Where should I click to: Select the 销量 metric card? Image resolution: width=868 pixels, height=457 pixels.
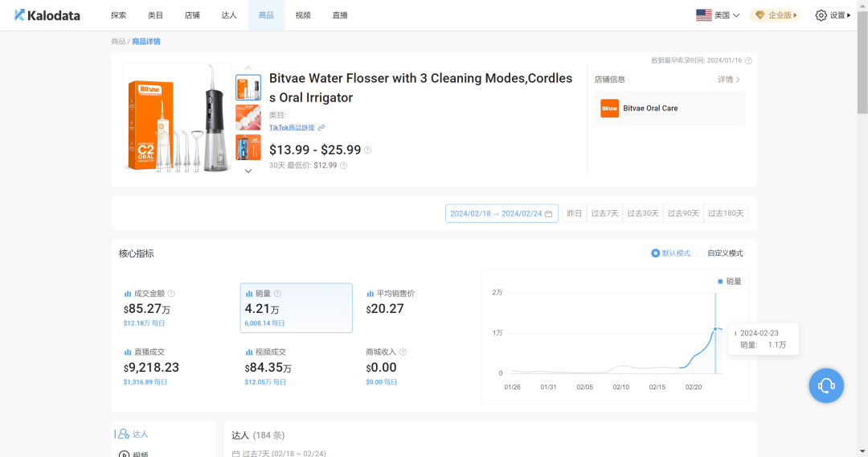pyautogui.click(x=296, y=307)
